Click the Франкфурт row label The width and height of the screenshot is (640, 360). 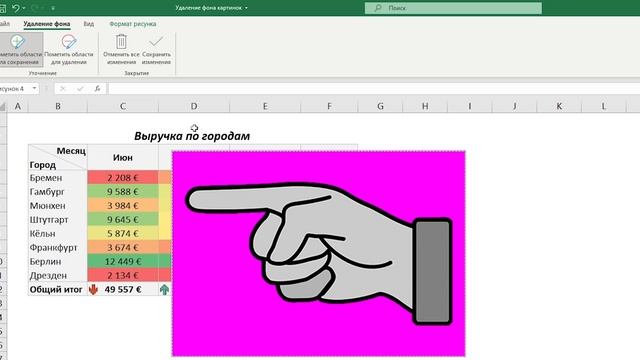[x=53, y=248]
